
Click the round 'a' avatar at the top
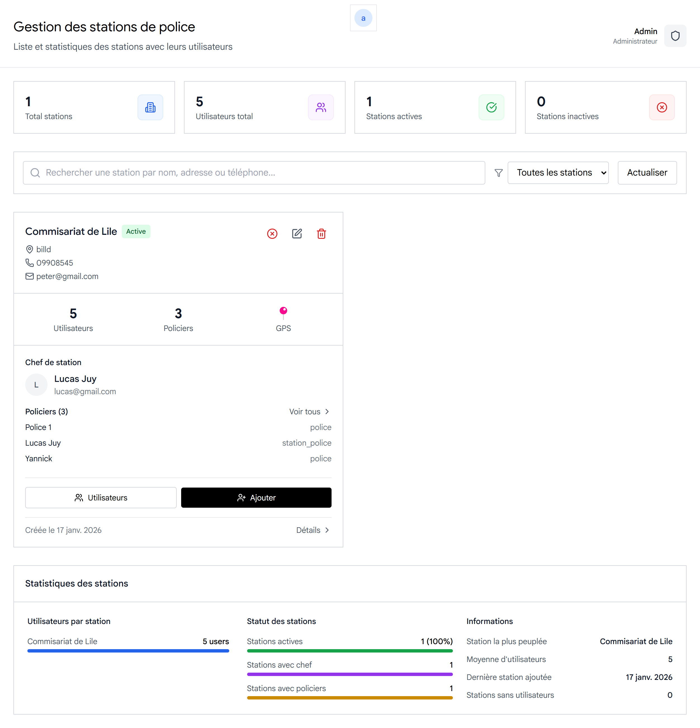(363, 18)
